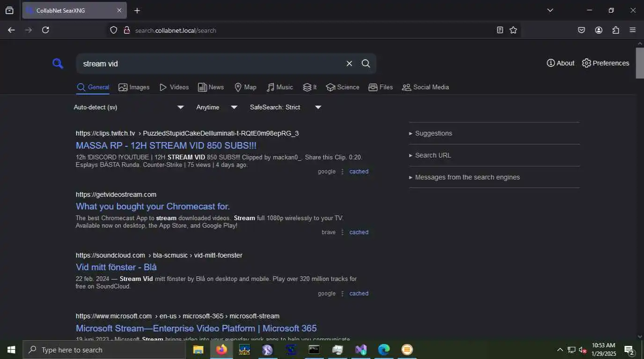Click the three-dot menu beside brave
644x359 pixels.
click(342, 232)
